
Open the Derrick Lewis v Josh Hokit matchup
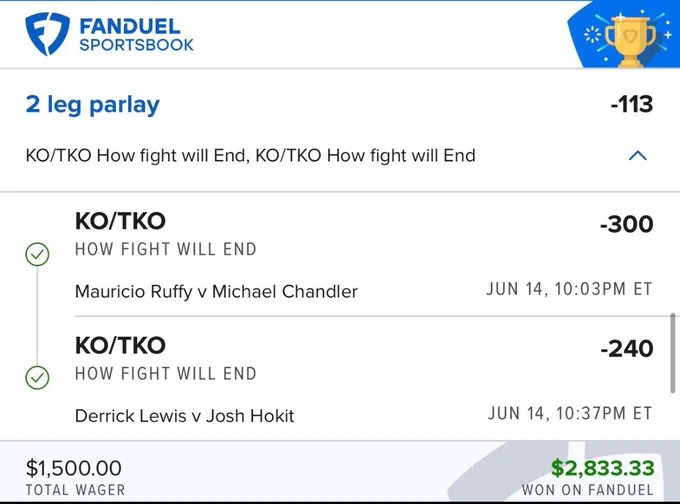tap(185, 416)
